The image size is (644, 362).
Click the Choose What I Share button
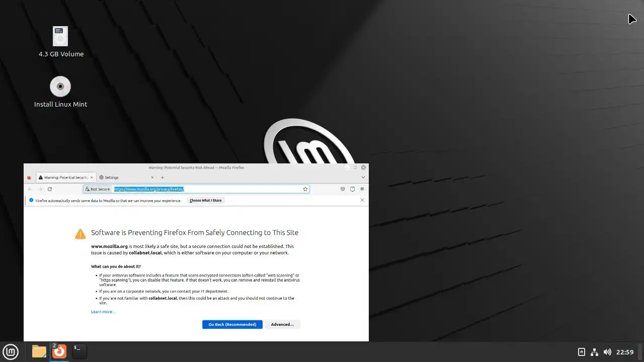pos(205,200)
